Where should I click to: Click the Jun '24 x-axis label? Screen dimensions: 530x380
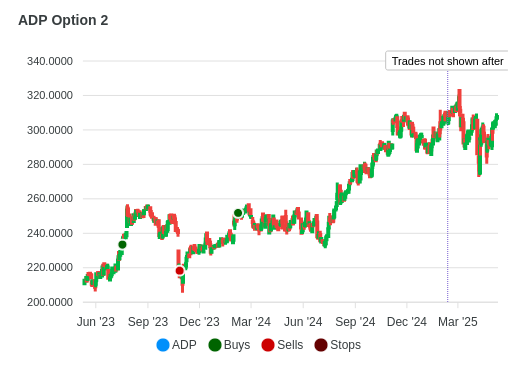(303, 322)
